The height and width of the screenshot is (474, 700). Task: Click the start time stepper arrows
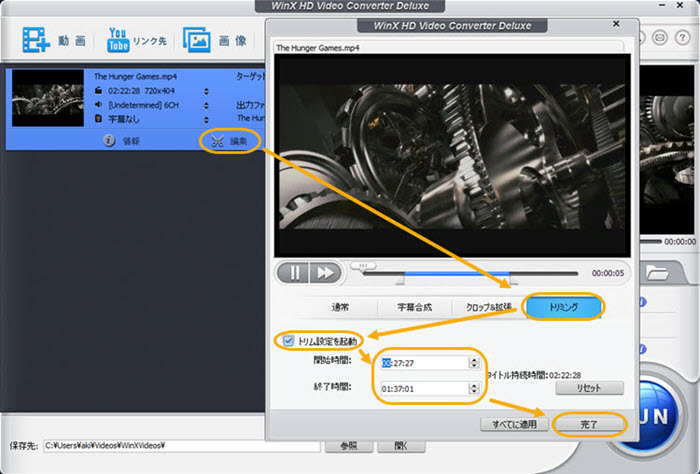click(474, 363)
